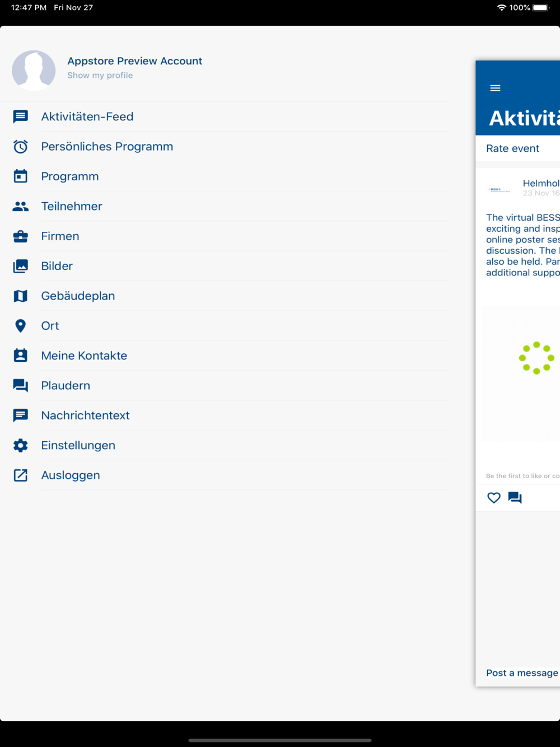
Task: Tap the profile avatar picture
Action: [x=34, y=70]
